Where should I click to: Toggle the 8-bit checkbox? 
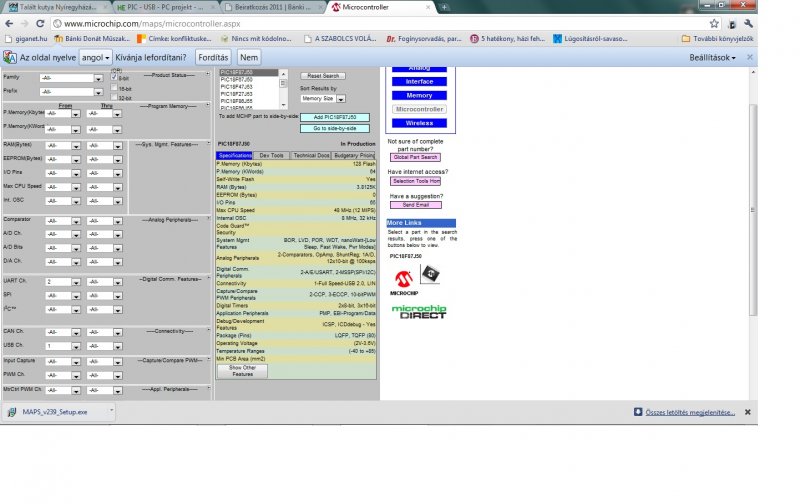(x=114, y=77)
